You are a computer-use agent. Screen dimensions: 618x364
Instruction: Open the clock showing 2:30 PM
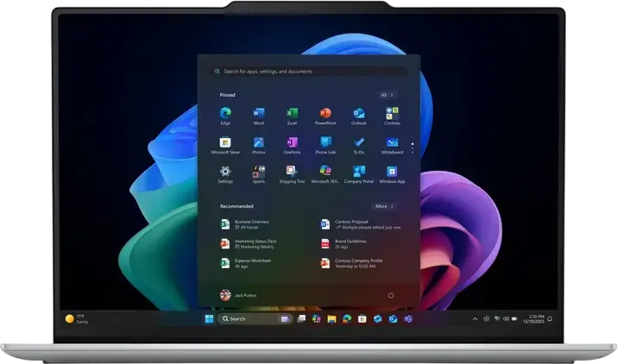coord(533,318)
